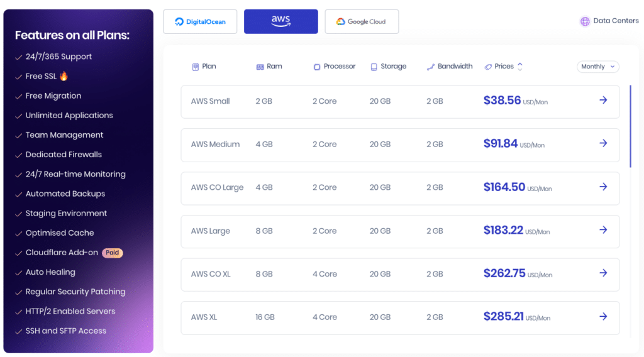Click the Bandwidth column header icon
Image resolution: width=644 pixels, height=357 pixels.
[430, 67]
